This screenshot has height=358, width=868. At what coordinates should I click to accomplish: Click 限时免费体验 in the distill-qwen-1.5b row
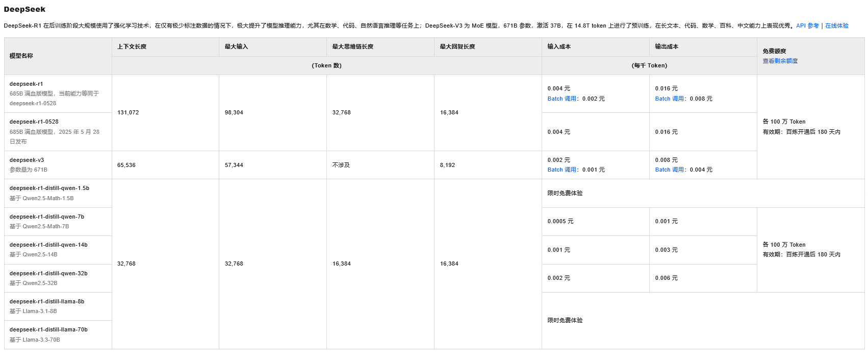coord(565,193)
